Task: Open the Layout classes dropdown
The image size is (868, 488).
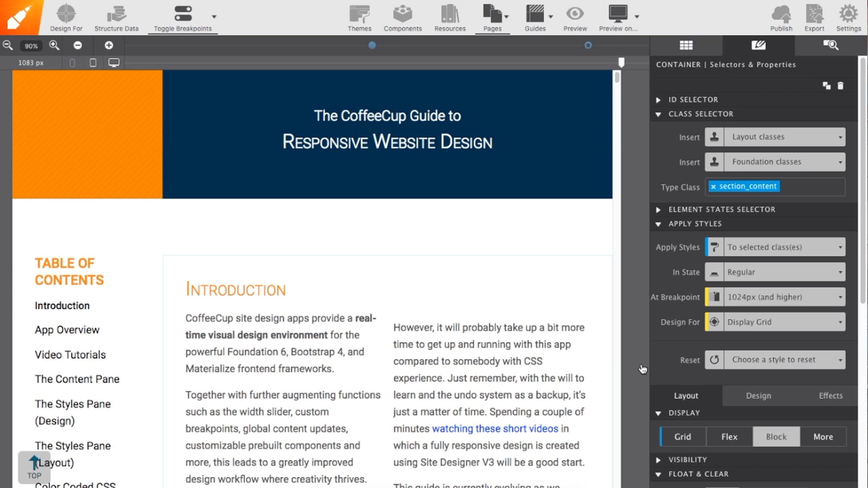Action: 775,137
